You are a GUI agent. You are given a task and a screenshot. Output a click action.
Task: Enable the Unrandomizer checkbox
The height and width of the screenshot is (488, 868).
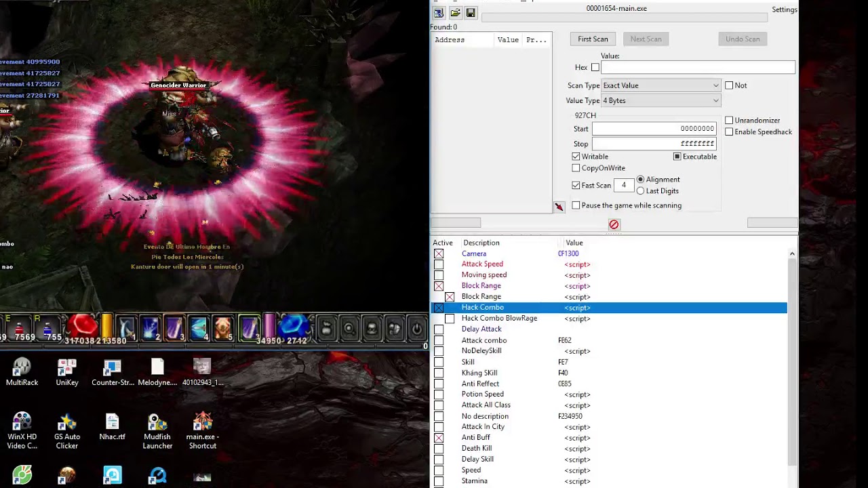tap(729, 120)
